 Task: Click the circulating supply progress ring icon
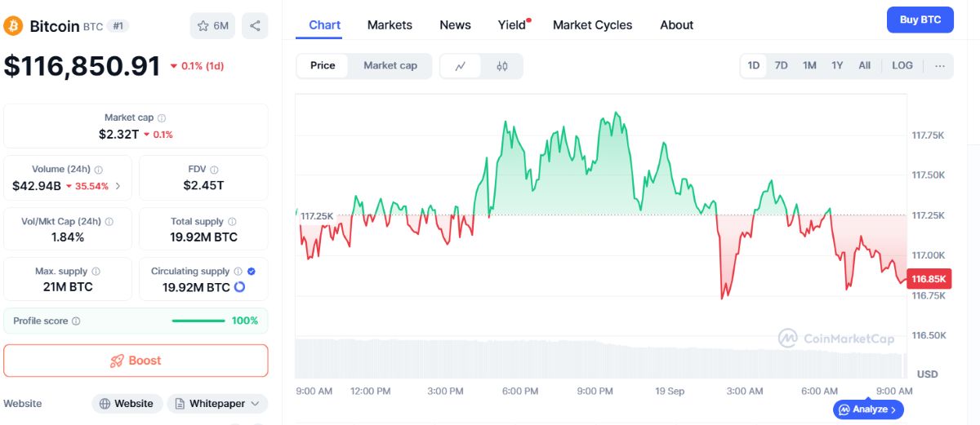(x=239, y=287)
